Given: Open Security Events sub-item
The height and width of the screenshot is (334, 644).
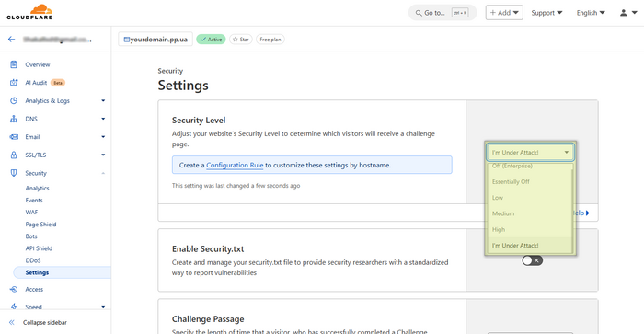Looking at the screenshot, I should 34,201.
